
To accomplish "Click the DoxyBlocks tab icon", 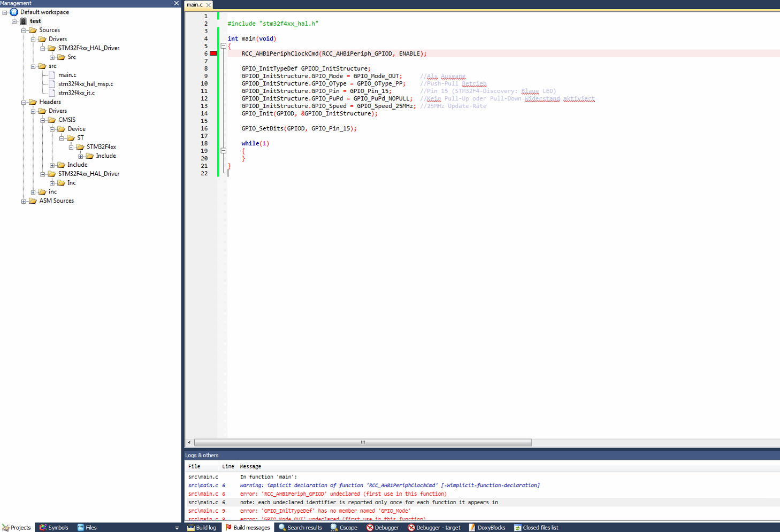I will [x=472, y=528].
